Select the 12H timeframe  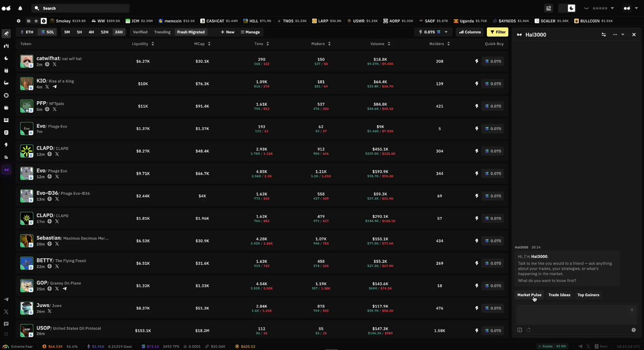tap(105, 32)
